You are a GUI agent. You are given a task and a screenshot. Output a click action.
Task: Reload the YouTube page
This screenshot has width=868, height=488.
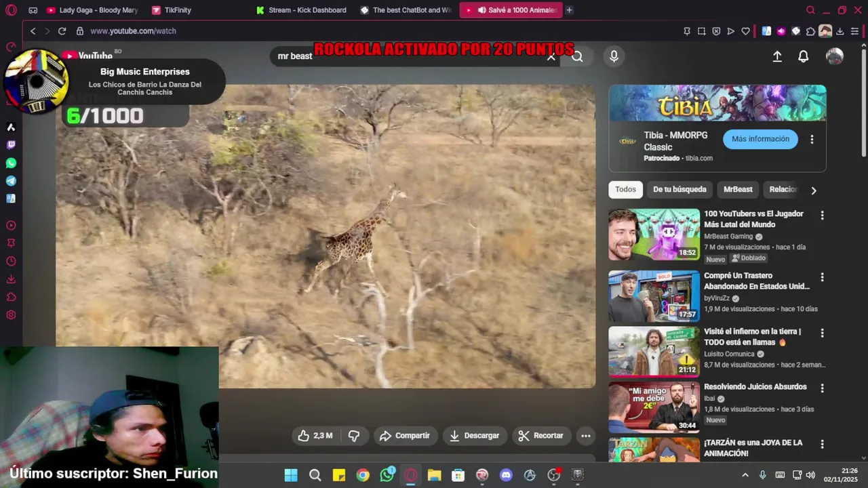click(x=62, y=31)
